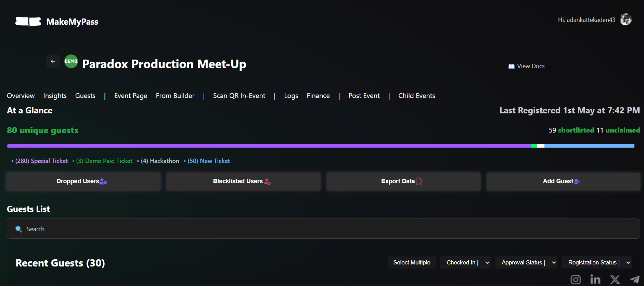Go back using the left arrow button
Viewport: 644px width, 286px height.
pyautogui.click(x=53, y=61)
